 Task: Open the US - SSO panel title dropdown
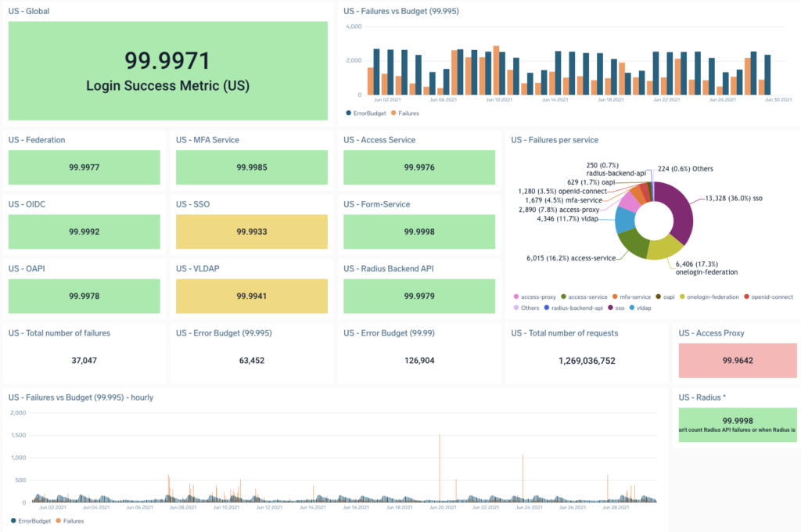(x=195, y=204)
